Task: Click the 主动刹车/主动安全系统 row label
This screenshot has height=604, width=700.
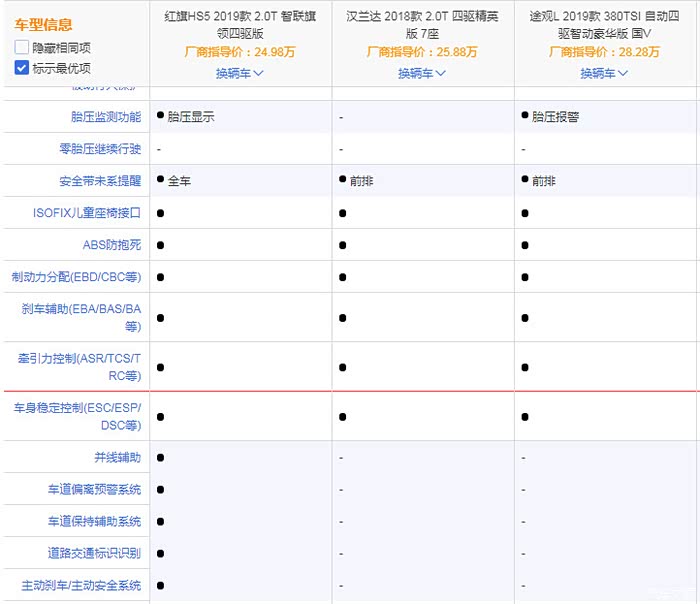Action: pos(81,585)
